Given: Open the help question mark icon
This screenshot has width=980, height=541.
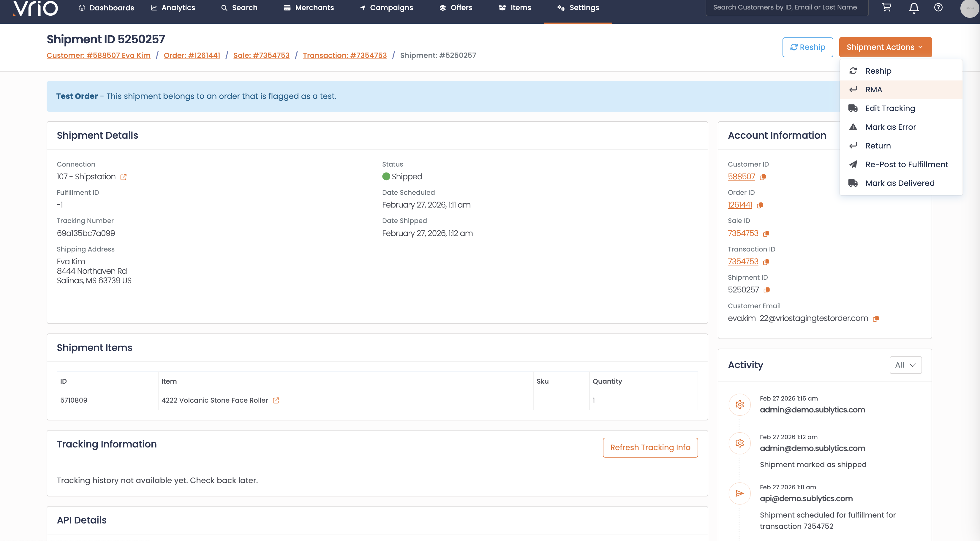Looking at the screenshot, I should click(x=938, y=8).
